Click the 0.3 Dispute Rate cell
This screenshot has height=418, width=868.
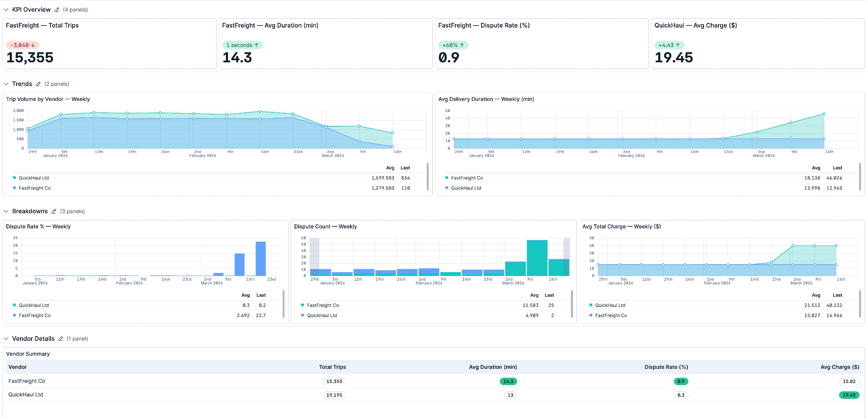(x=681, y=395)
